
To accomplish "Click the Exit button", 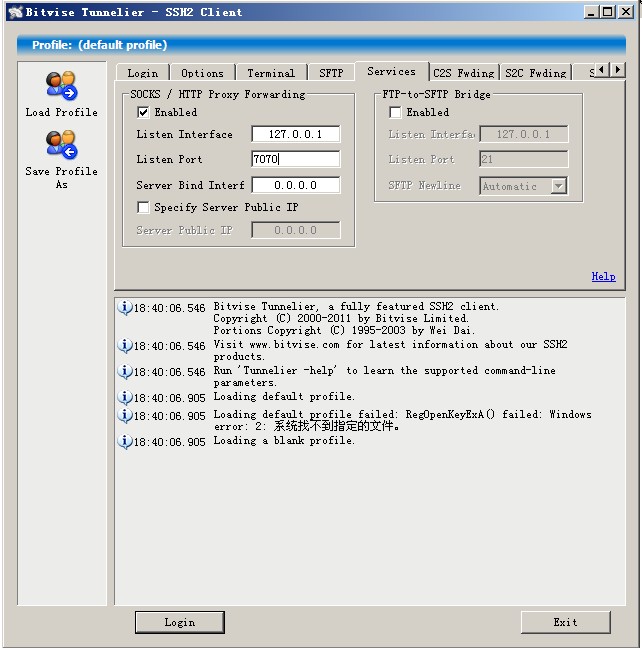I will click(566, 622).
